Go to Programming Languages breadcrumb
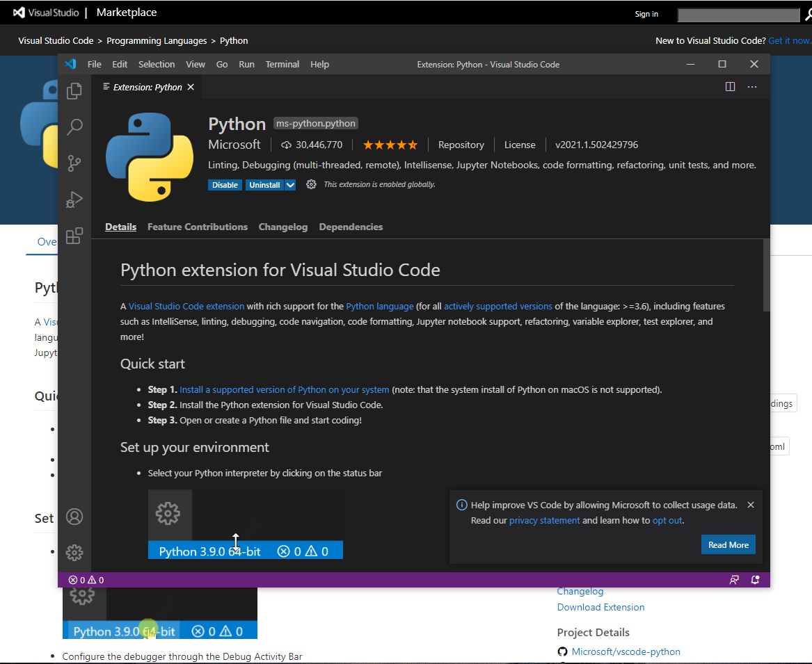 coord(157,40)
